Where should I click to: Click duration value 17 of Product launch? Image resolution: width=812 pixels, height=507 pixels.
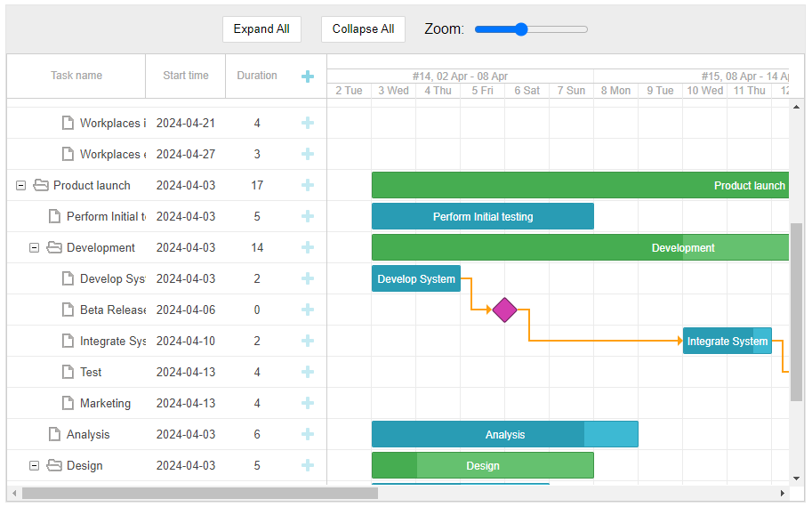pos(257,185)
